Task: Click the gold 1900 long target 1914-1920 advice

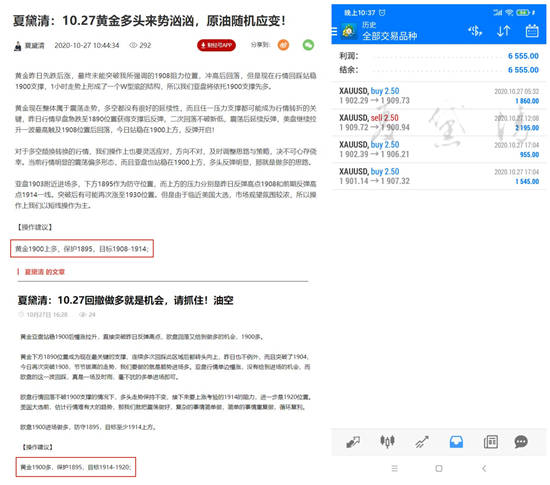Action: point(75,467)
